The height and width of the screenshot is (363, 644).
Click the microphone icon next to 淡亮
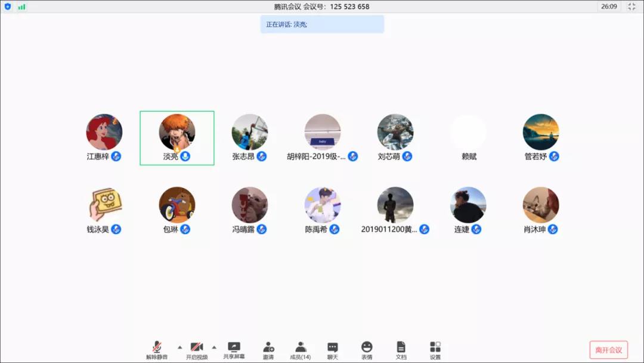(x=185, y=156)
